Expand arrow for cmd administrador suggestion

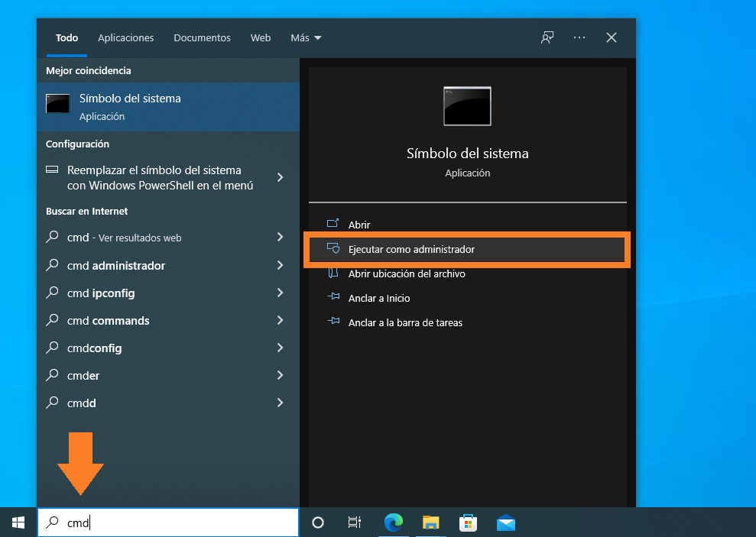pyautogui.click(x=280, y=266)
